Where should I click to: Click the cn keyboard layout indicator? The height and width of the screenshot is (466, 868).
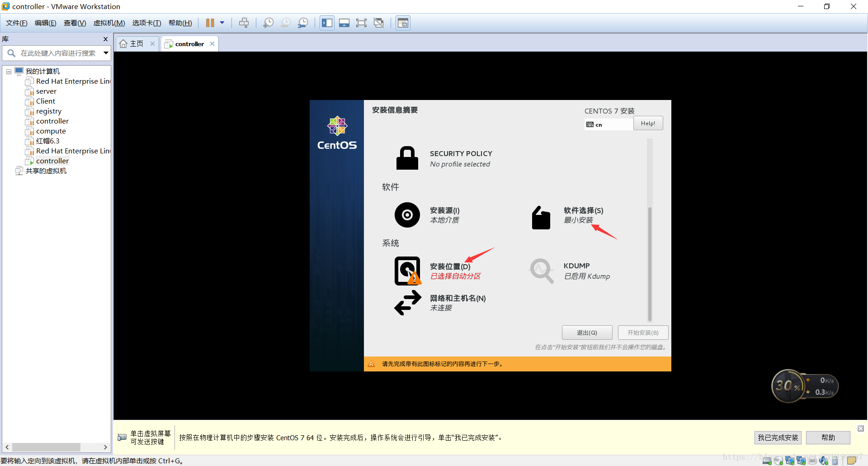point(609,124)
